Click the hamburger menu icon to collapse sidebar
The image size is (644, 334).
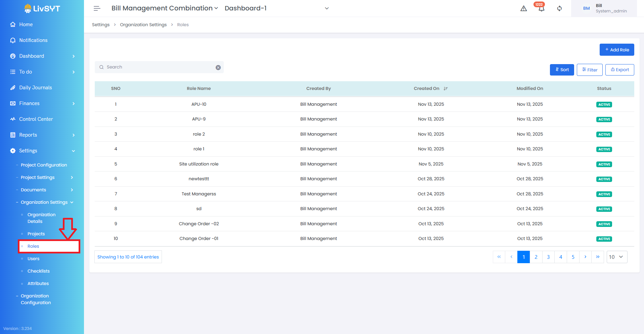pyautogui.click(x=97, y=8)
